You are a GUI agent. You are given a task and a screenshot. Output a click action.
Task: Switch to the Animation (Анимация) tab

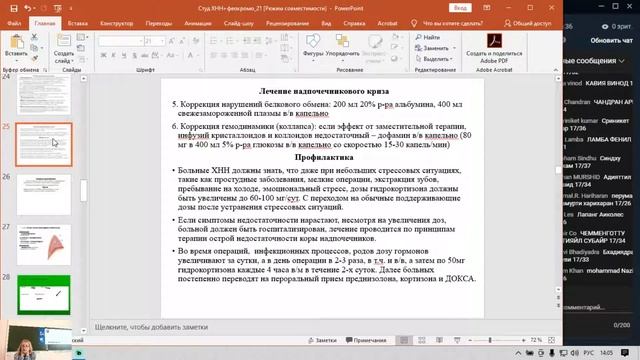tap(198, 24)
